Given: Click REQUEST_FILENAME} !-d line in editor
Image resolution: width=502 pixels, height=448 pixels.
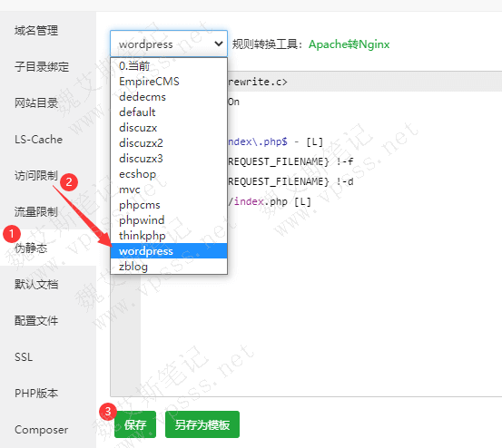Looking at the screenshot, I should pos(290,181).
